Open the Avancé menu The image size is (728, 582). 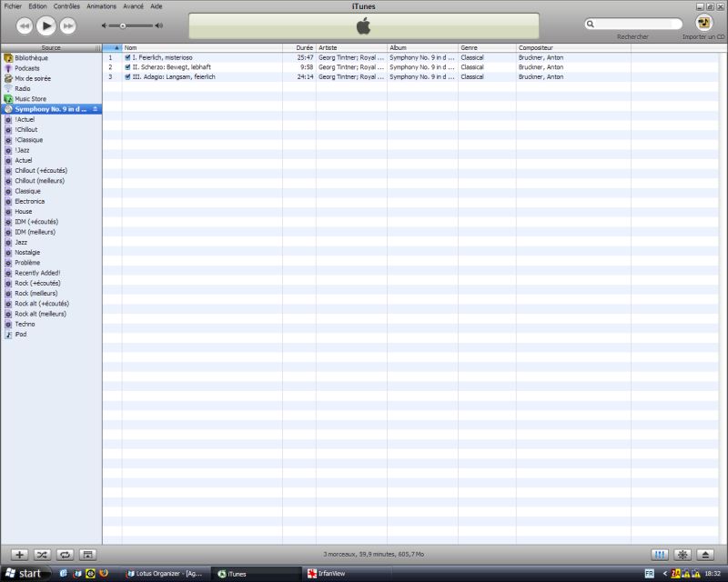click(133, 5)
